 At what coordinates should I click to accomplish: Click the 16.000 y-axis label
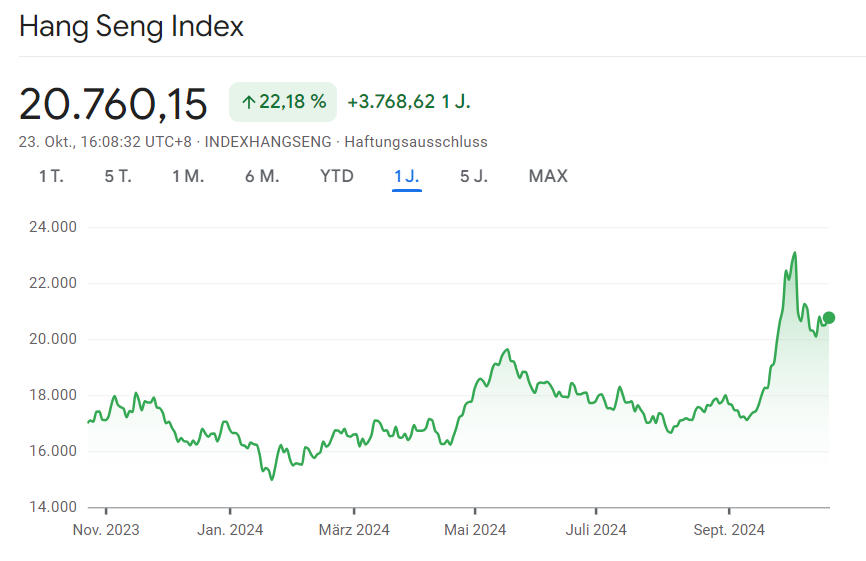(53, 451)
